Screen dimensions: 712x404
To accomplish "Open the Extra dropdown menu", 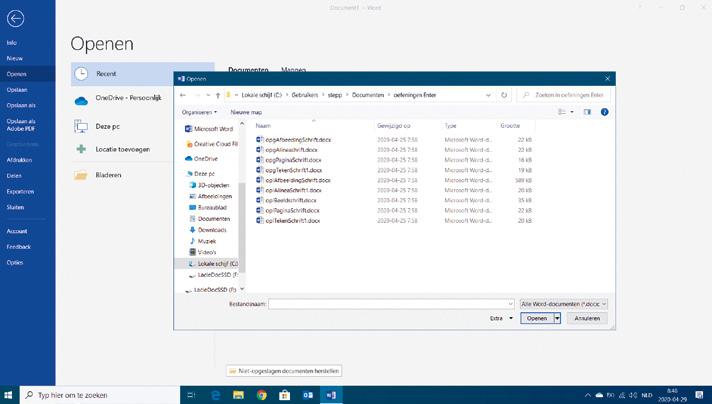I will (501, 319).
